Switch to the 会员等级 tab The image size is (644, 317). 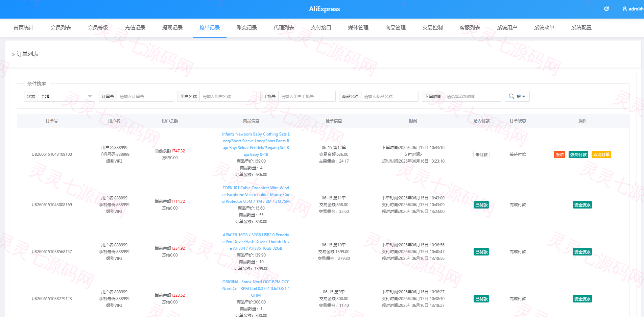98,28
